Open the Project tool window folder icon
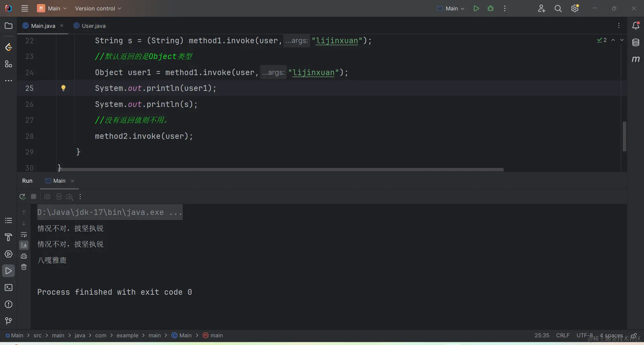This screenshot has height=345, width=644. 9,26
